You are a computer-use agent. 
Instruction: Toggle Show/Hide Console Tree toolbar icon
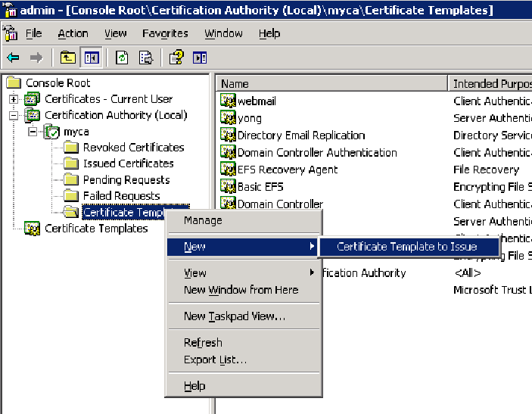[x=92, y=58]
